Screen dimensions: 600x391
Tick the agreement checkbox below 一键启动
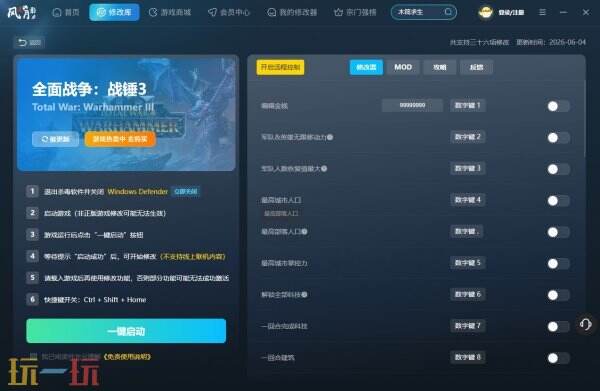33,357
